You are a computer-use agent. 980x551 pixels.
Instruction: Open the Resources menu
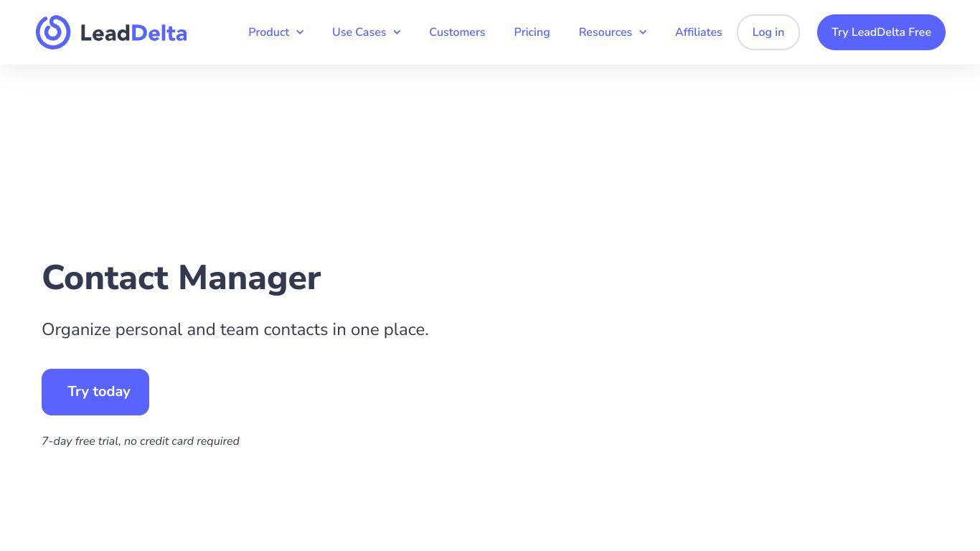[605, 32]
